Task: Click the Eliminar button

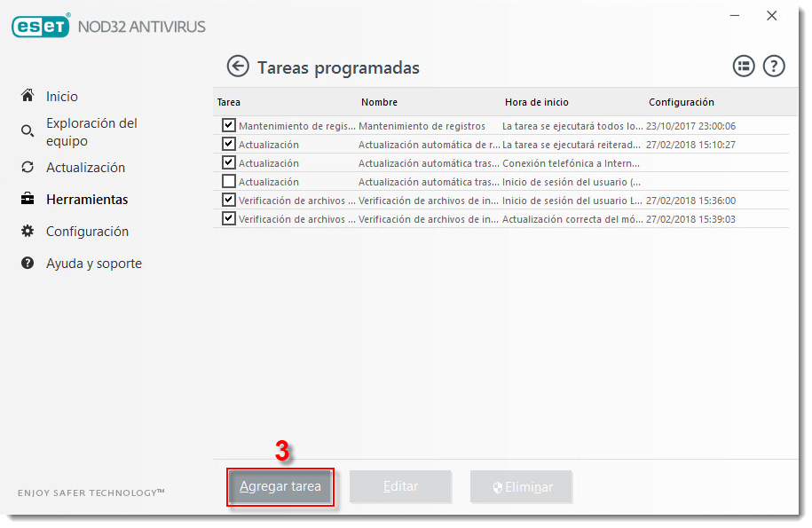Action: 521,487
